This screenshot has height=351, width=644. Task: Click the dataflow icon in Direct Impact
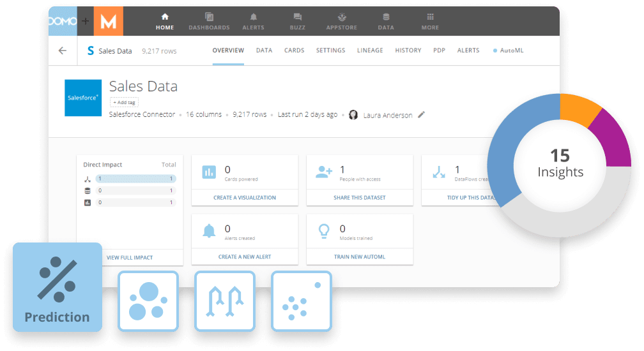point(88,179)
